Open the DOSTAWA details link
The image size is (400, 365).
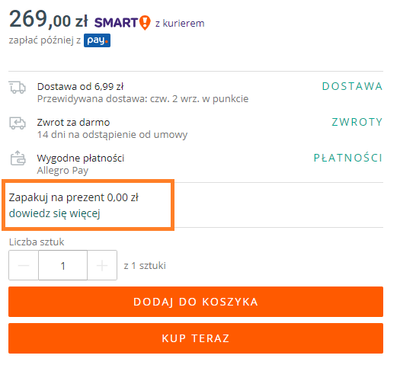[x=352, y=86]
